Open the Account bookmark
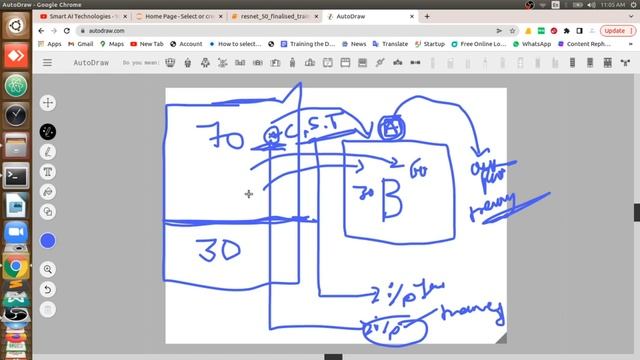The height and width of the screenshot is (360, 640). [186, 44]
